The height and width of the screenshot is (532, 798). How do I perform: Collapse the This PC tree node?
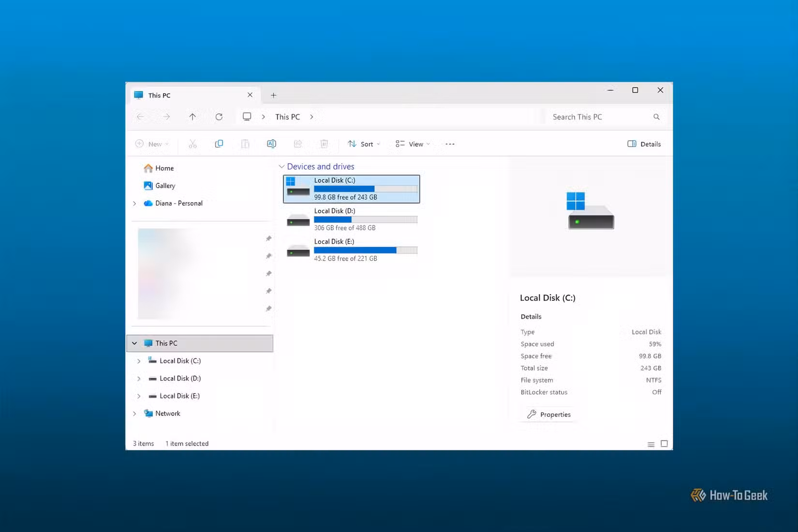coord(134,343)
